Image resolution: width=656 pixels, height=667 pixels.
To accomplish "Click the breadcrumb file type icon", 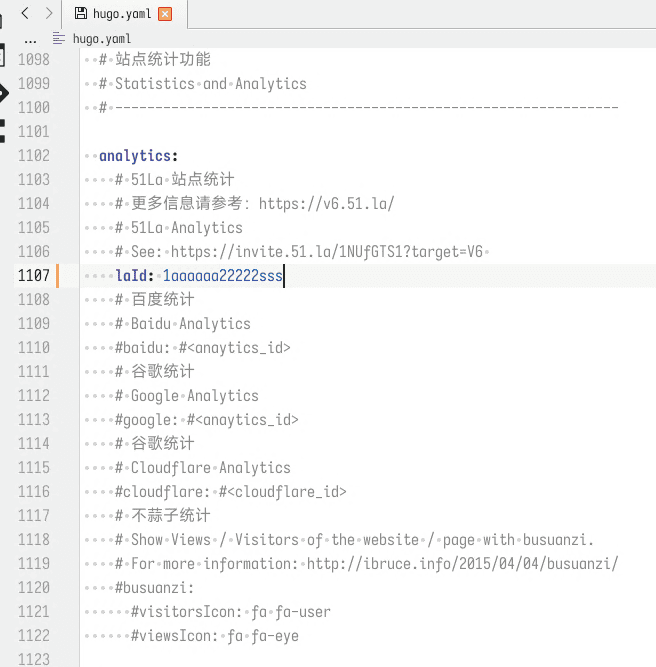I will (59, 38).
